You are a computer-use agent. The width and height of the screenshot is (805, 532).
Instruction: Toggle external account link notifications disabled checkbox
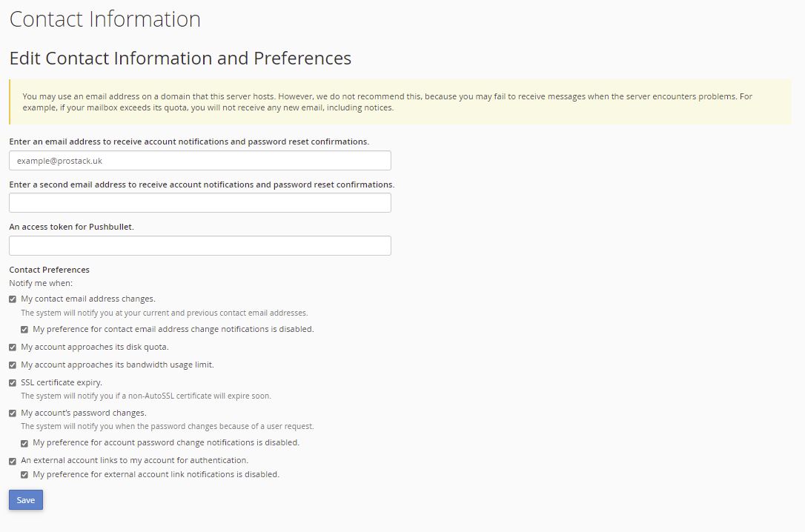pyautogui.click(x=24, y=475)
